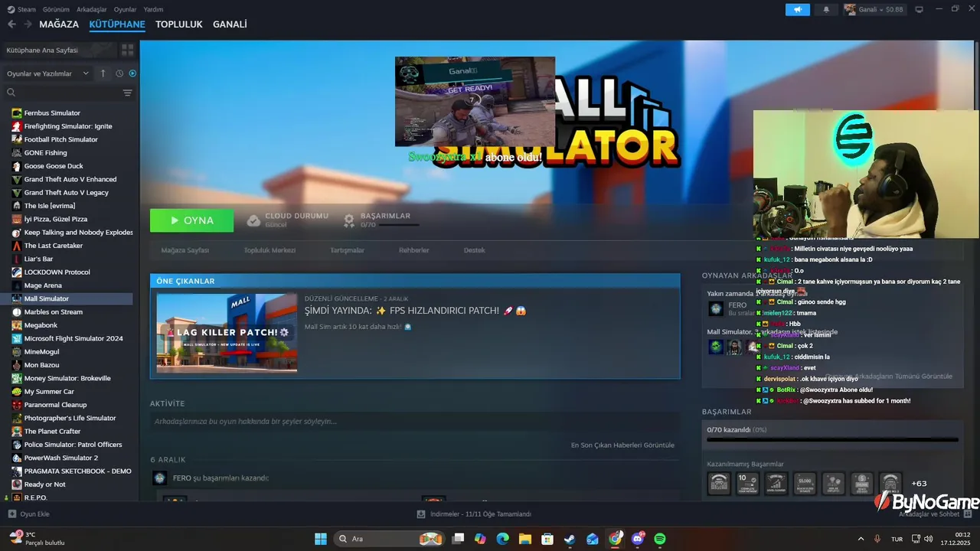Show hidden system tray icons
Screen dimensions: 980x551
(861, 539)
